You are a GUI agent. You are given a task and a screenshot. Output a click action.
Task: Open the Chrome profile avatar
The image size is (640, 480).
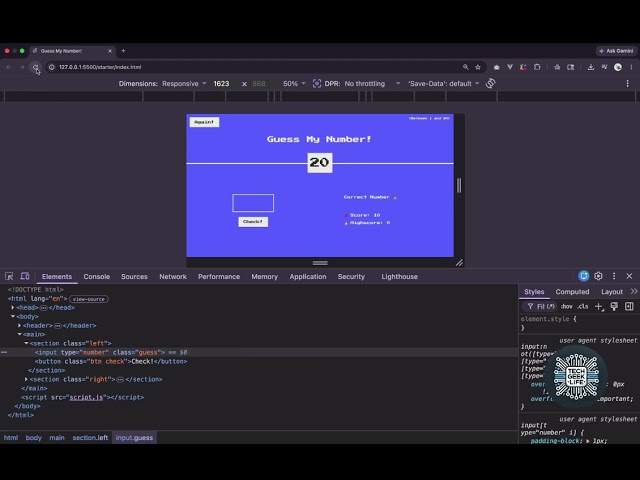coord(618,67)
